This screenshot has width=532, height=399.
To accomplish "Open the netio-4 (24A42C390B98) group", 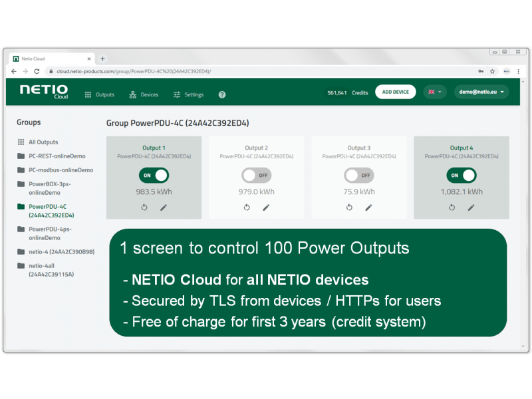I will coord(56,252).
